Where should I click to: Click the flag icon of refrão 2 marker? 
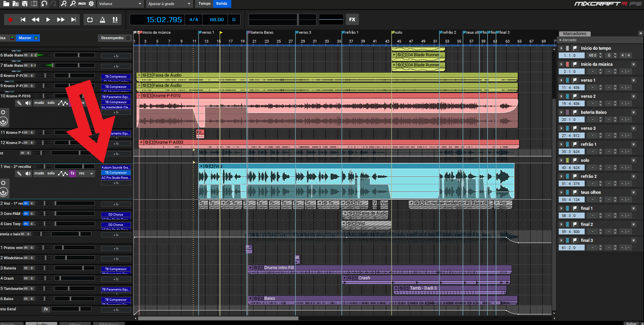point(575,176)
